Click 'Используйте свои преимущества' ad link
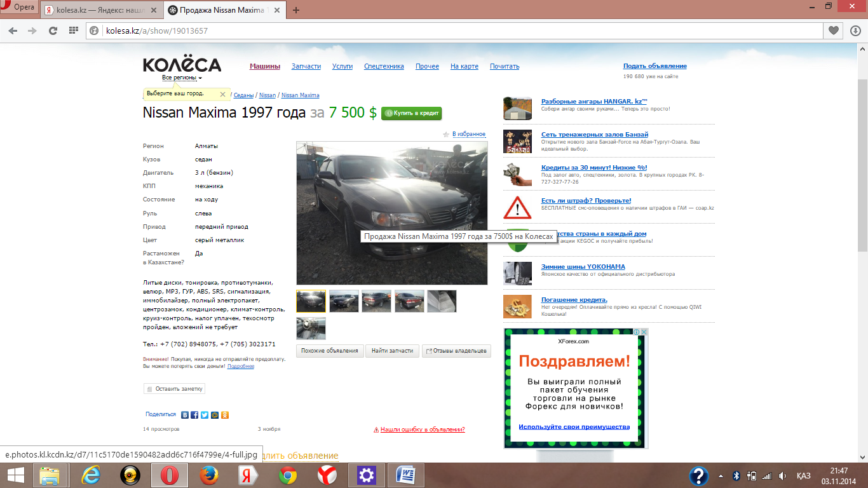The image size is (868, 488). [574, 427]
